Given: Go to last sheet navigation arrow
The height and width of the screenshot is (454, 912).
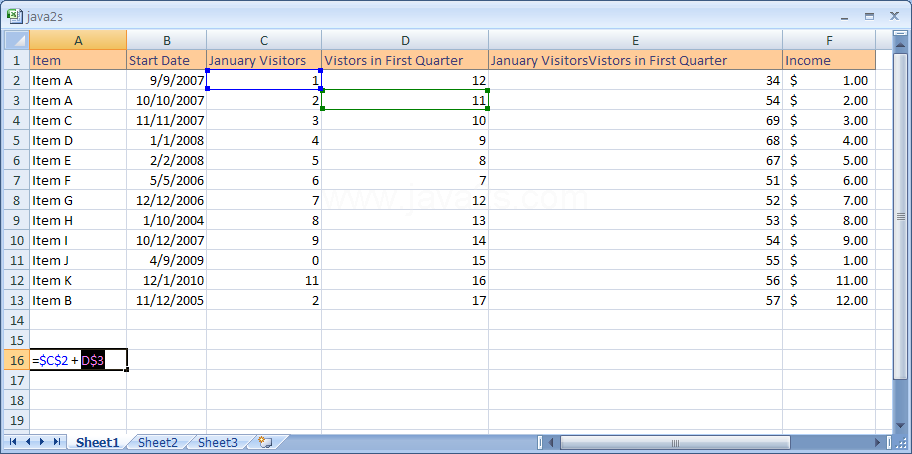Looking at the screenshot, I should click(x=56, y=442).
